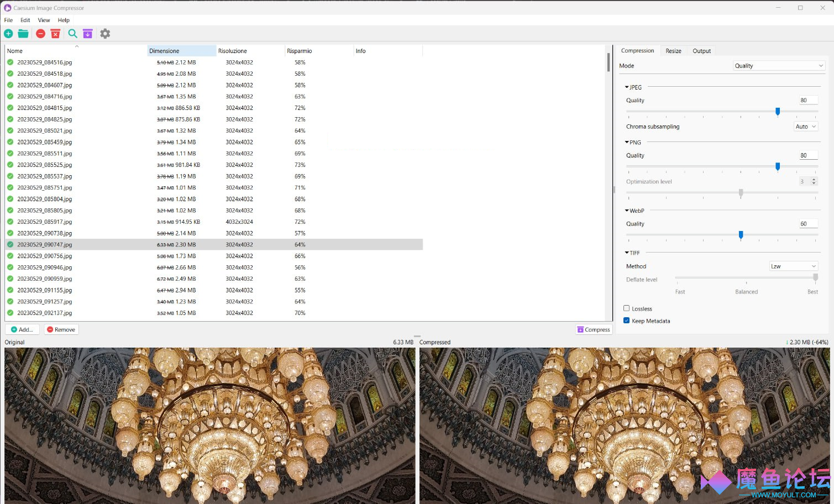Click the PNG Optimization level slider handle
Image resolution: width=834 pixels, height=504 pixels.
(741, 193)
